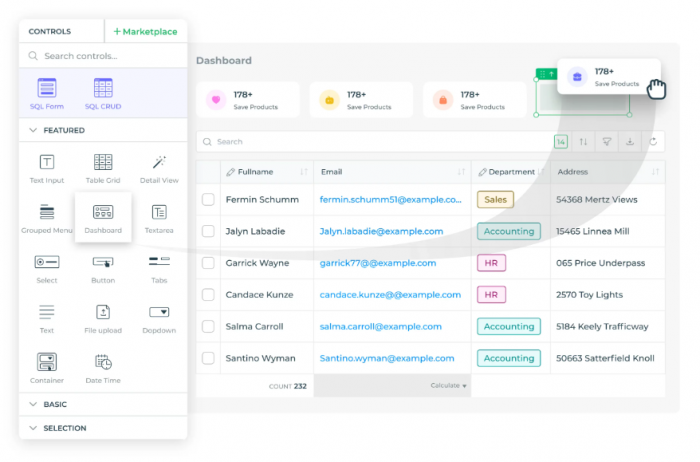Click the address 5184 Keely Trafficway
Screen dimensions: 700x462
[x=602, y=326]
